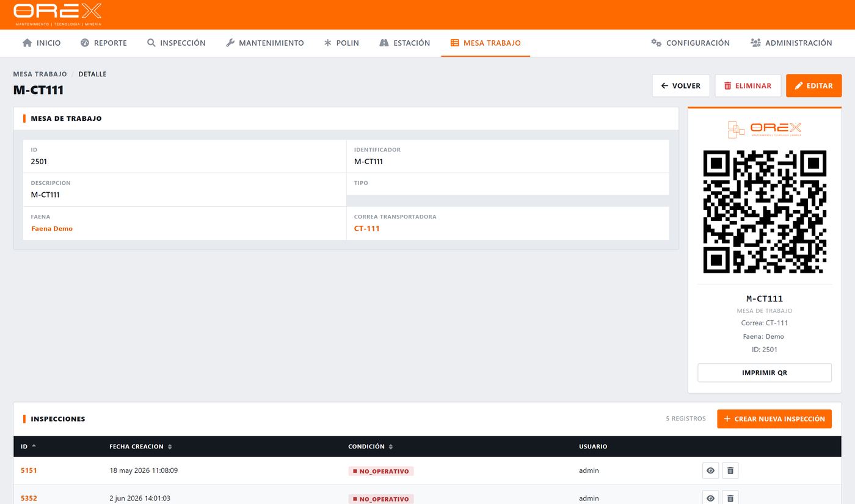Open the Inicio home menu item
The image size is (855, 504).
coord(42,43)
